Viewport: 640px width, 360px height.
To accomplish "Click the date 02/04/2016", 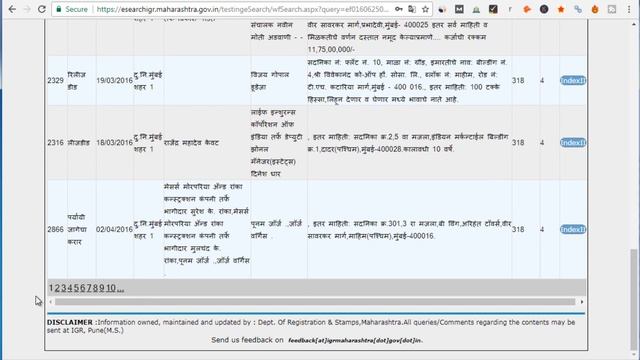I will 114,229.
